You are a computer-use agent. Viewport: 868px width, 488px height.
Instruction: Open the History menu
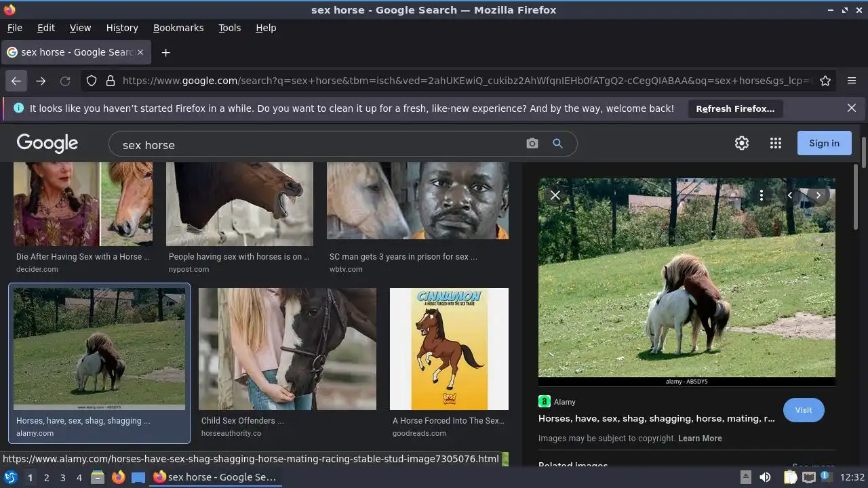pyautogui.click(x=122, y=28)
